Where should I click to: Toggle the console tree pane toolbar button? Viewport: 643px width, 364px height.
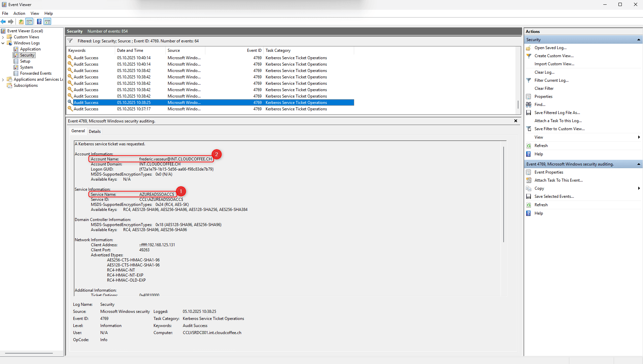pyautogui.click(x=30, y=22)
